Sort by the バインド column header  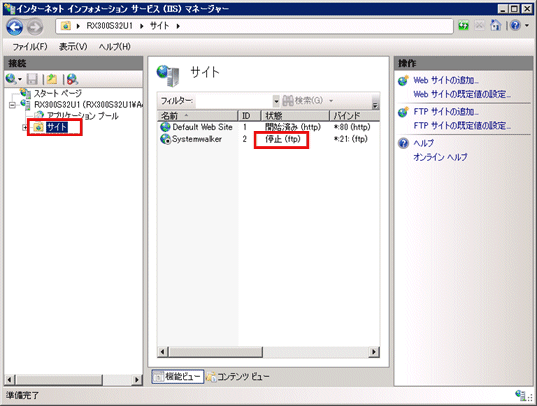tap(355, 116)
